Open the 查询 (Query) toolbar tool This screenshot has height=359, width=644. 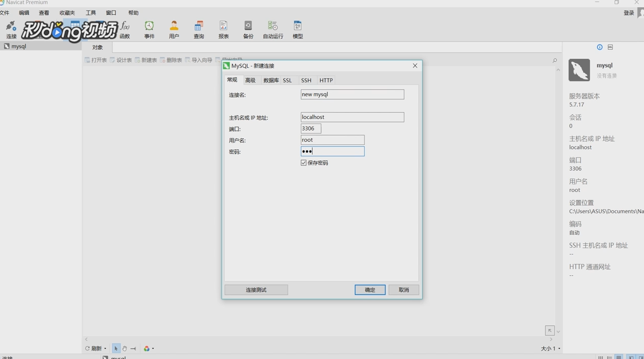[199, 30]
